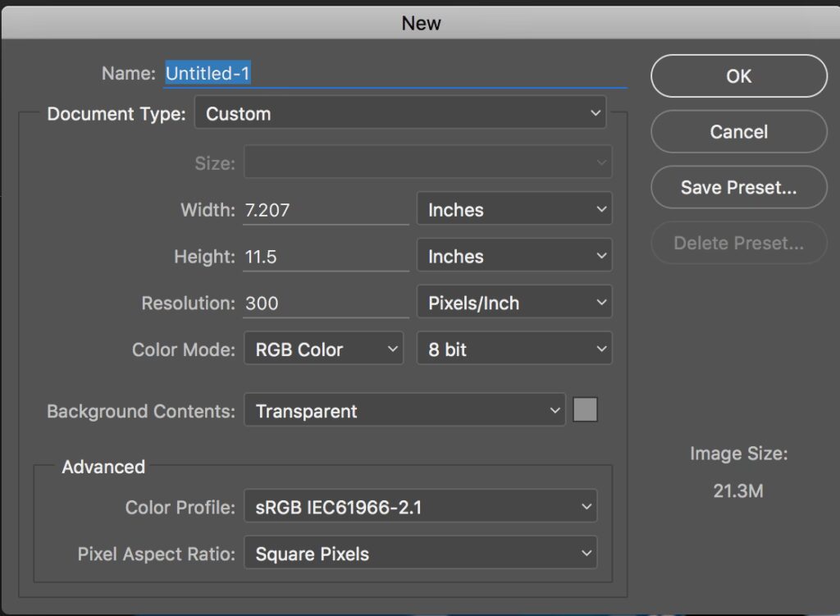Open the 8 bit depth dropdown
The width and height of the screenshot is (840, 616).
[x=514, y=350]
